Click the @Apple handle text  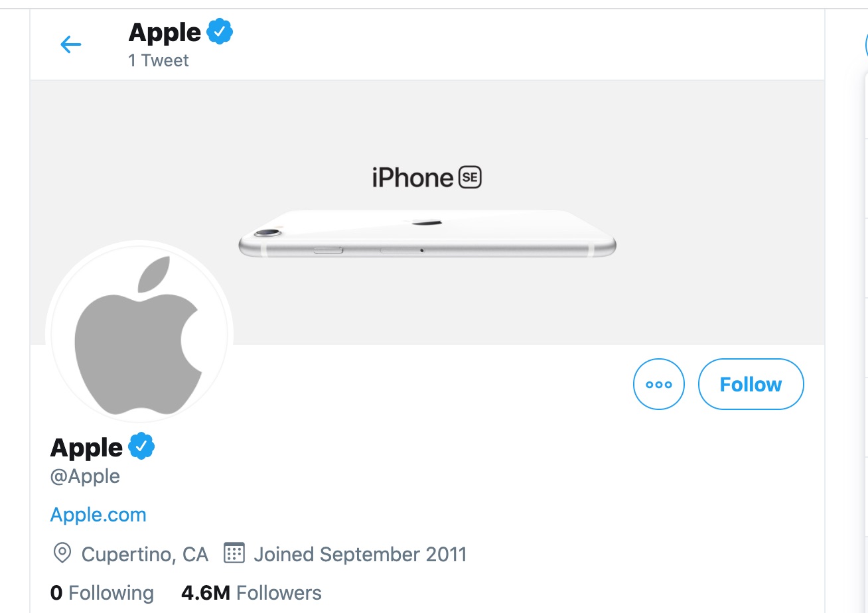pyautogui.click(x=85, y=476)
